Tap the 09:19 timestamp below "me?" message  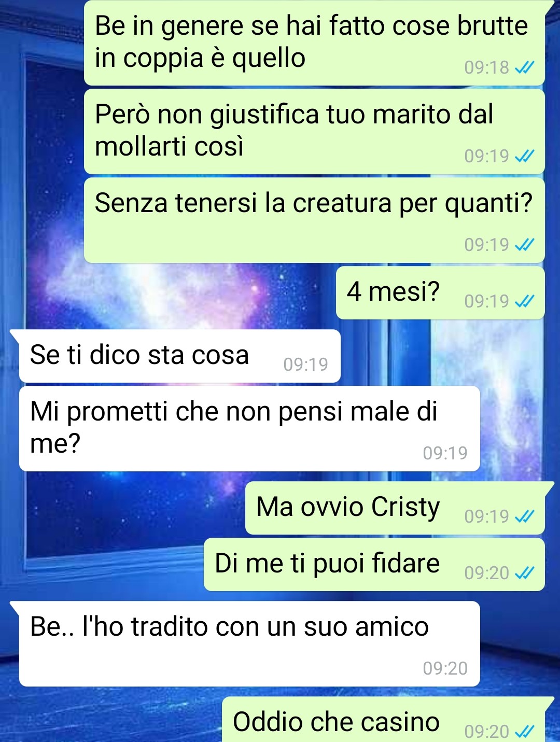coord(445,453)
